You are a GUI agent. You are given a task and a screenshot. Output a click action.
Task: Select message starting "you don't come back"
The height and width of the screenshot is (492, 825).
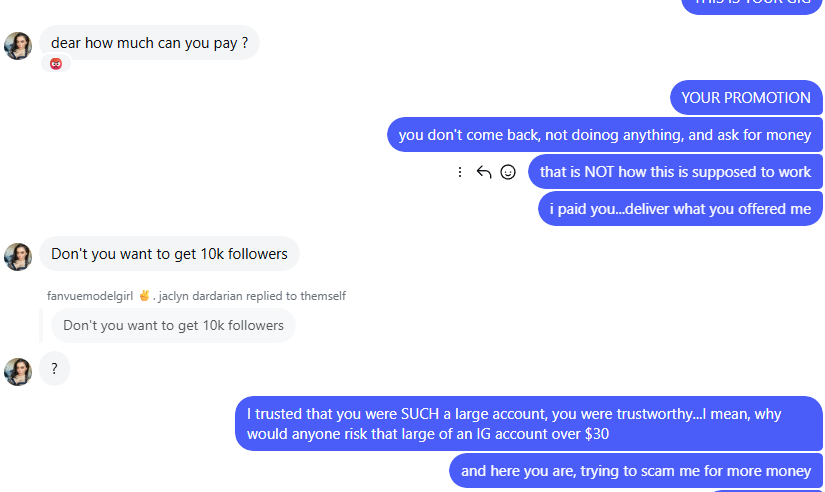click(x=604, y=135)
